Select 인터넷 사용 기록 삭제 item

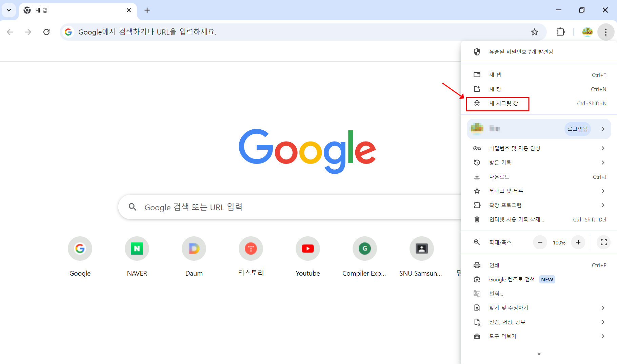pyautogui.click(x=539, y=219)
